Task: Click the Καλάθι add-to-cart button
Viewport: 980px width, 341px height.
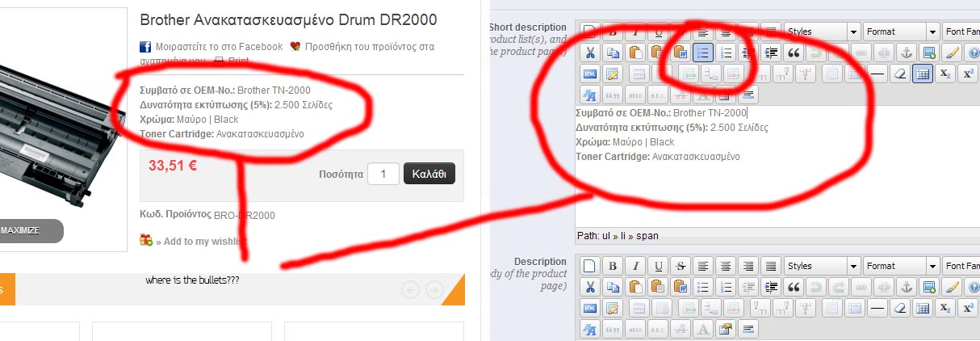Action: coord(429,174)
